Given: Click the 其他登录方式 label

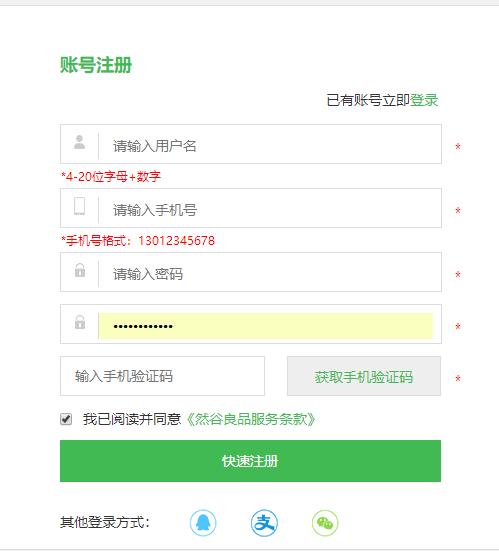Looking at the screenshot, I should click(x=105, y=522).
